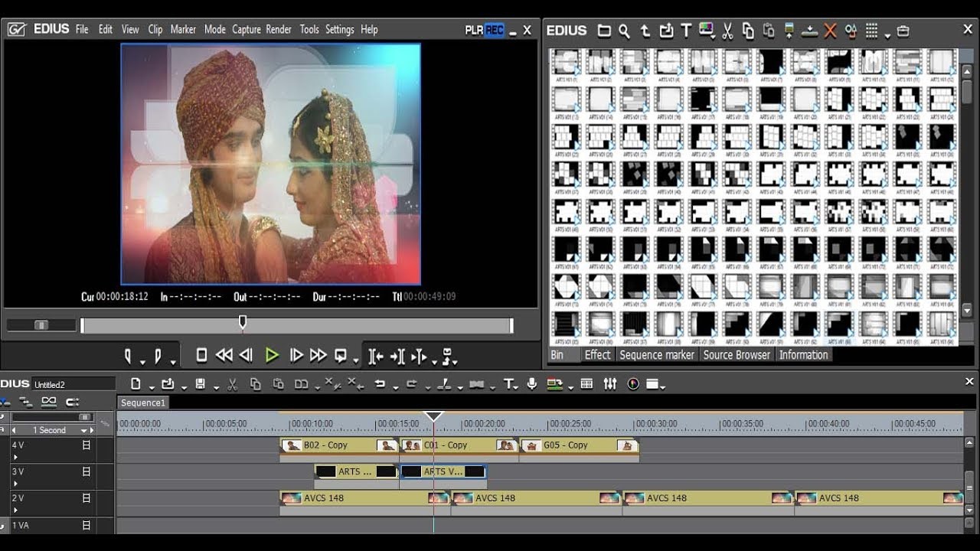Click the Voice Over microphone icon
This screenshot has width=980, height=551.
[532, 384]
